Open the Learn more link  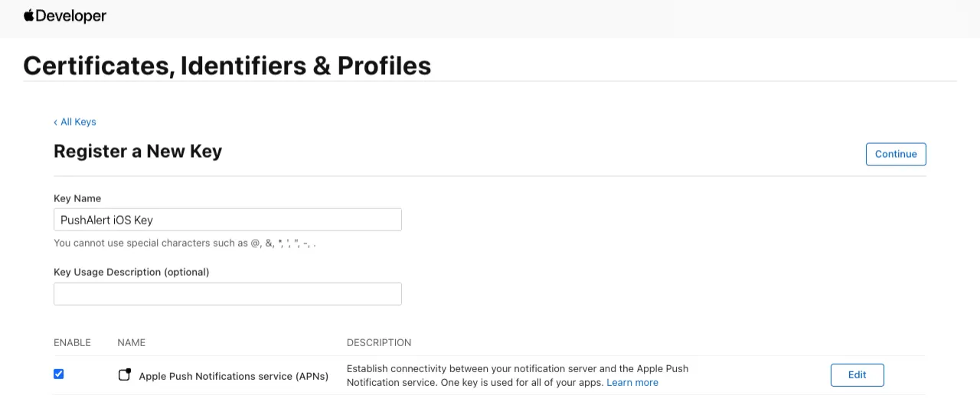click(x=632, y=382)
